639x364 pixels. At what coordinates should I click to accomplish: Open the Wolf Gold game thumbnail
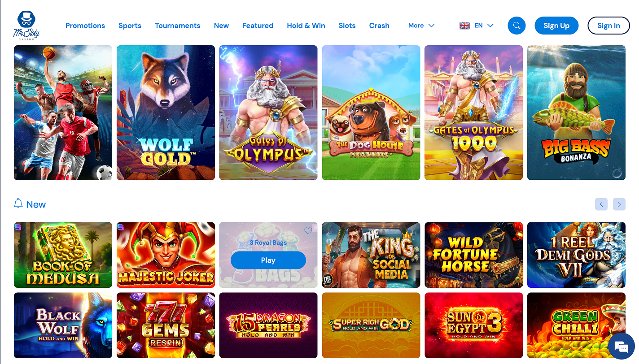[x=166, y=113]
